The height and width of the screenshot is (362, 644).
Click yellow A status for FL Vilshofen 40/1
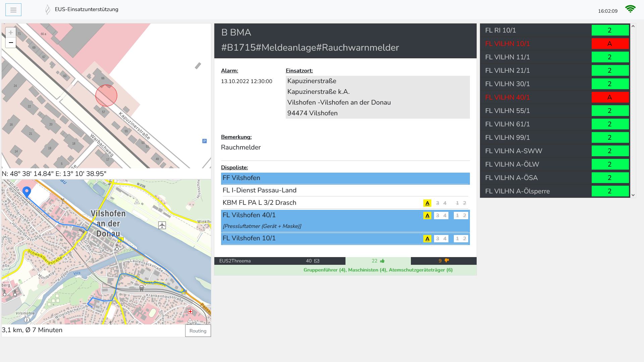click(427, 216)
